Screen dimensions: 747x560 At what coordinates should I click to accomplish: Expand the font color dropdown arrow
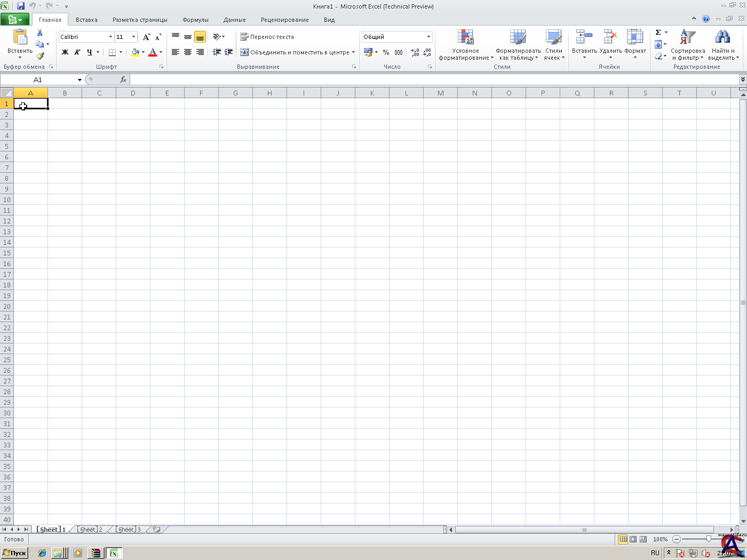point(161,52)
